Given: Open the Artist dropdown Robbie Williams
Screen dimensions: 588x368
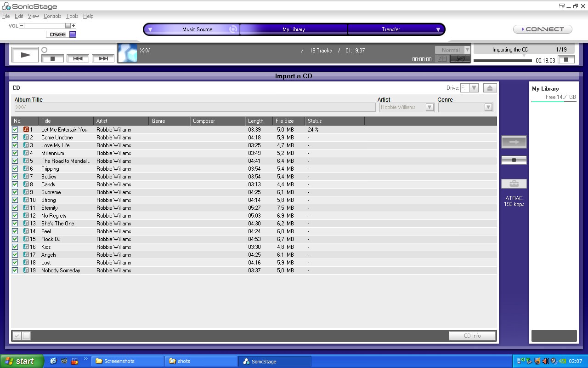Looking at the screenshot, I should pyautogui.click(x=430, y=107).
